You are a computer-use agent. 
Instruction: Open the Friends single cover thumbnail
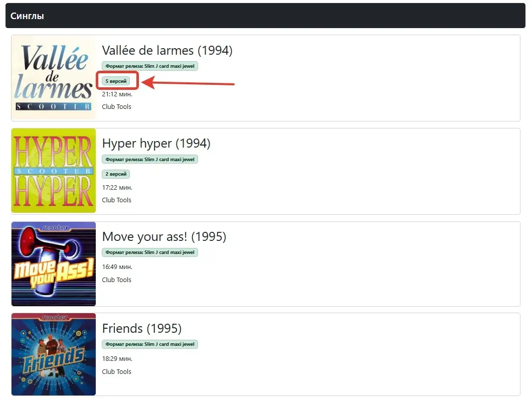54,354
